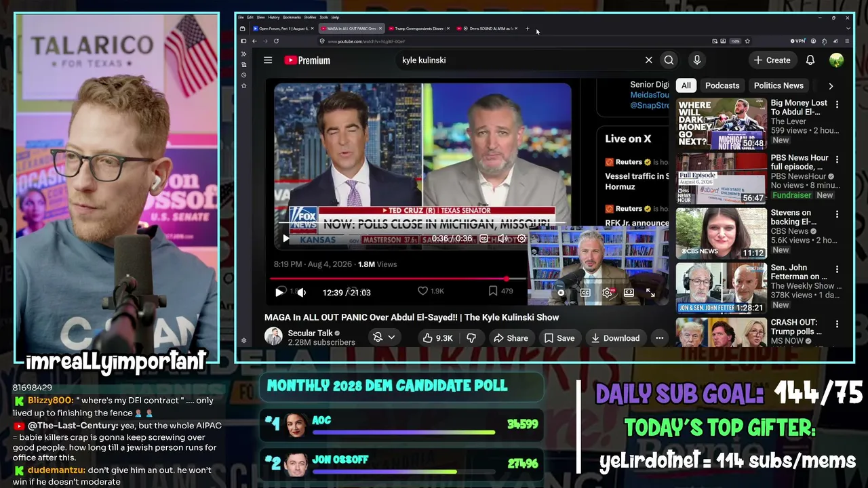Open the browser list-all-tabs chevron

(x=848, y=28)
